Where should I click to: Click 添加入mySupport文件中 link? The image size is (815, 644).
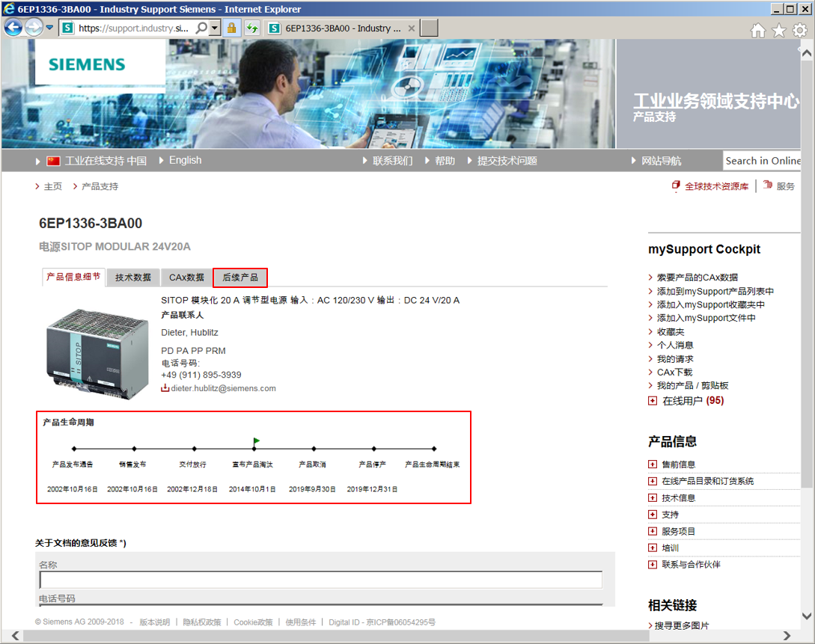click(706, 318)
